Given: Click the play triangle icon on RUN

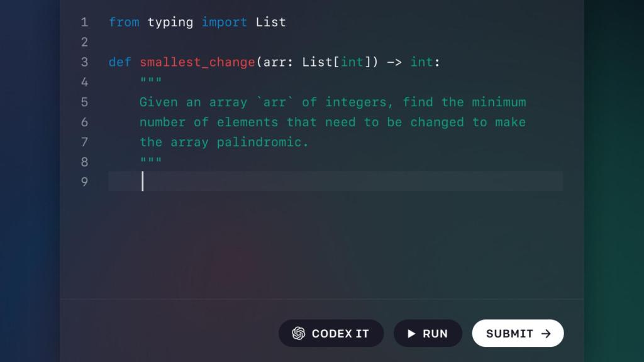Looking at the screenshot, I should pos(412,334).
